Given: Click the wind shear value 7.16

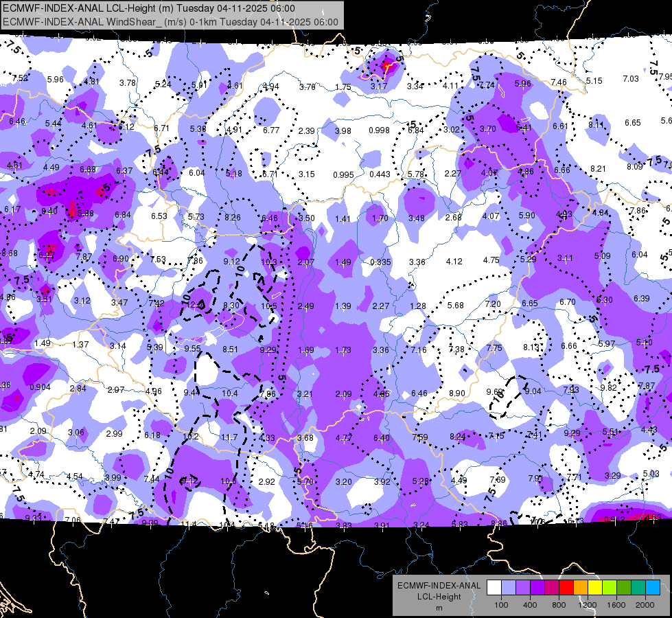Looking at the screenshot, I should [x=419, y=350].
